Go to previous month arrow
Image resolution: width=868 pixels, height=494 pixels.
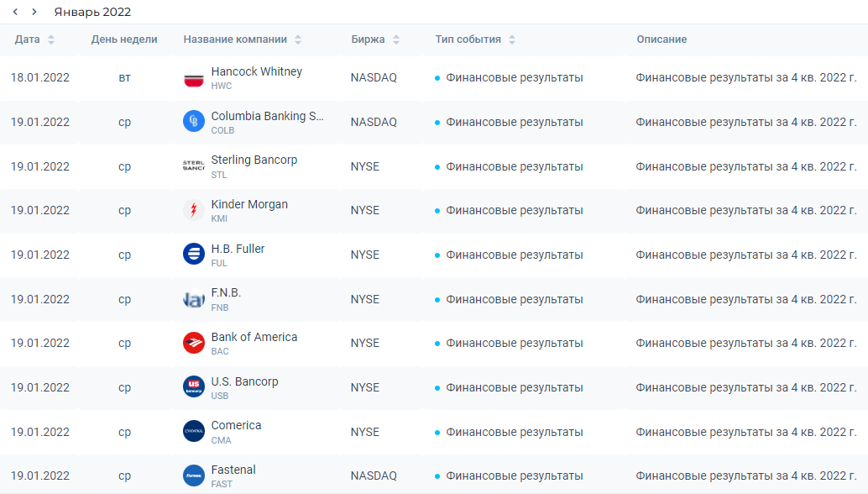tap(15, 12)
